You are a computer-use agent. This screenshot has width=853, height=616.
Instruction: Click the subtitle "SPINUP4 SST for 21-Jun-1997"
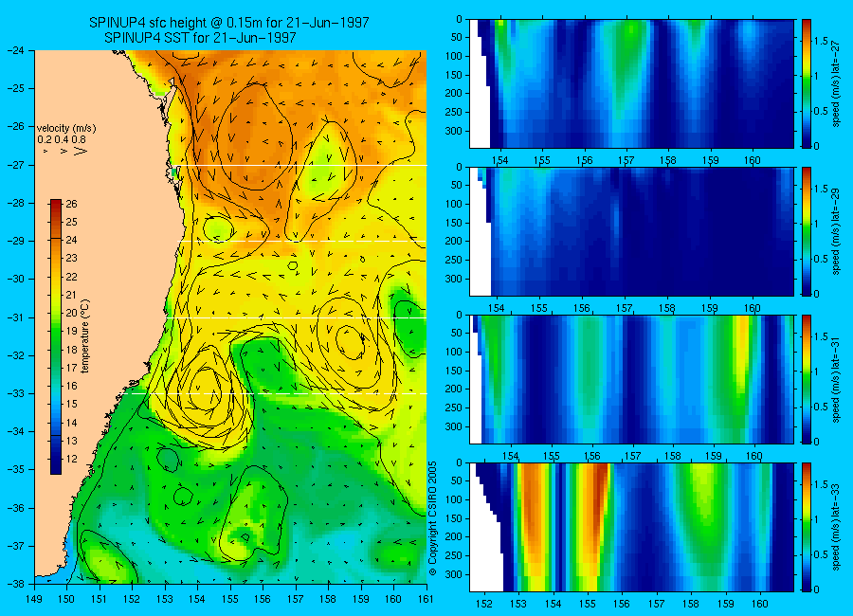[x=200, y=38]
